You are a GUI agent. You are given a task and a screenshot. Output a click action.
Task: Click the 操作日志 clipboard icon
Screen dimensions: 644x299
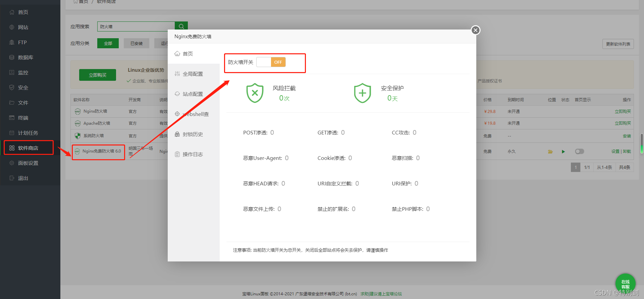[x=177, y=154]
